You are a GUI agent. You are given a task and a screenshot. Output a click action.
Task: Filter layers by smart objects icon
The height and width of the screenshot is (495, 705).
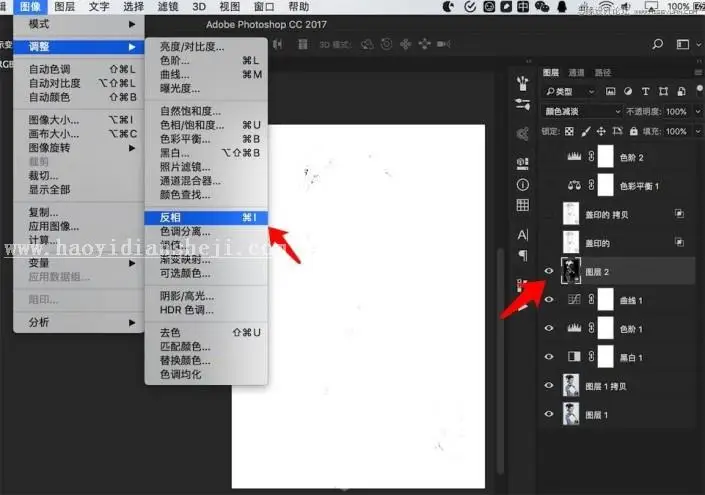pyautogui.click(x=682, y=91)
